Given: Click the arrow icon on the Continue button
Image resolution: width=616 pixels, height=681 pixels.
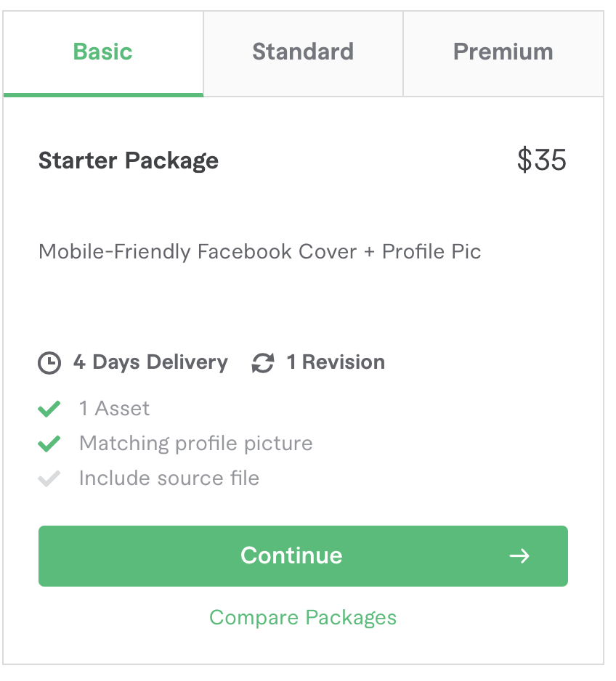Looking at the screenshot, I should (519, 556).
